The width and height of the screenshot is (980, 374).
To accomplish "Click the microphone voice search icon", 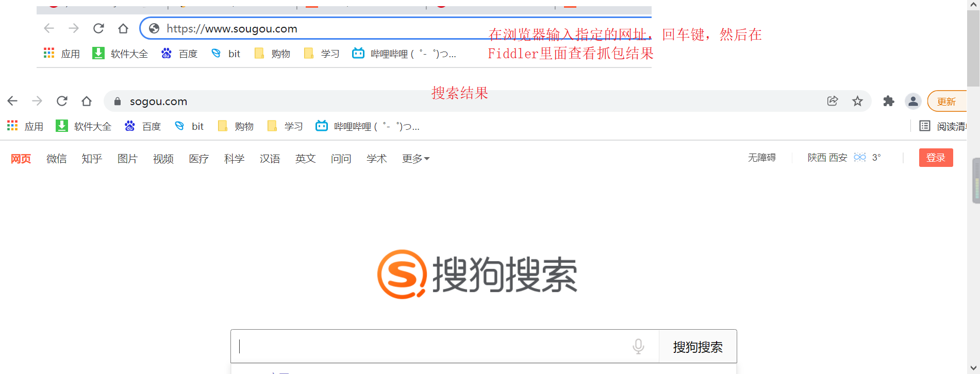I will pyautogui.click(x=638, y=346).
